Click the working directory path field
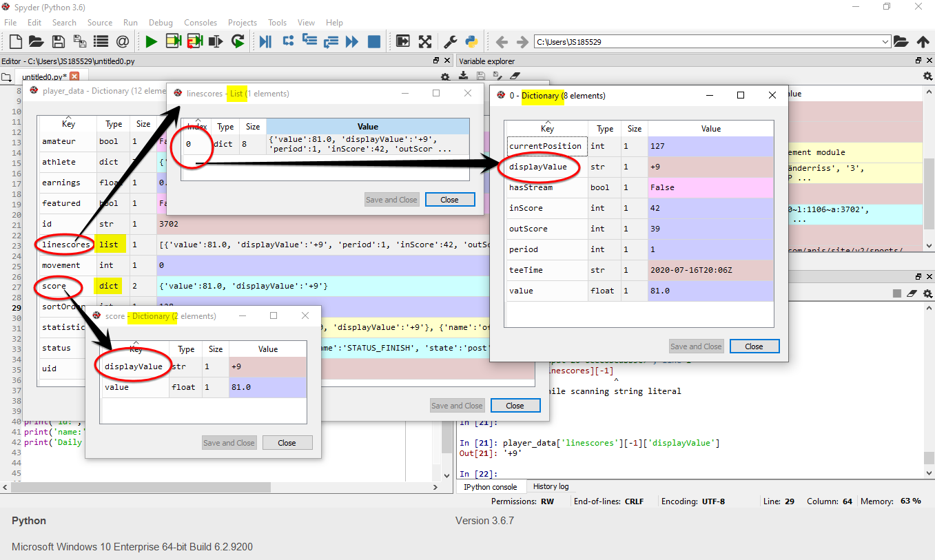 point(708,42)
